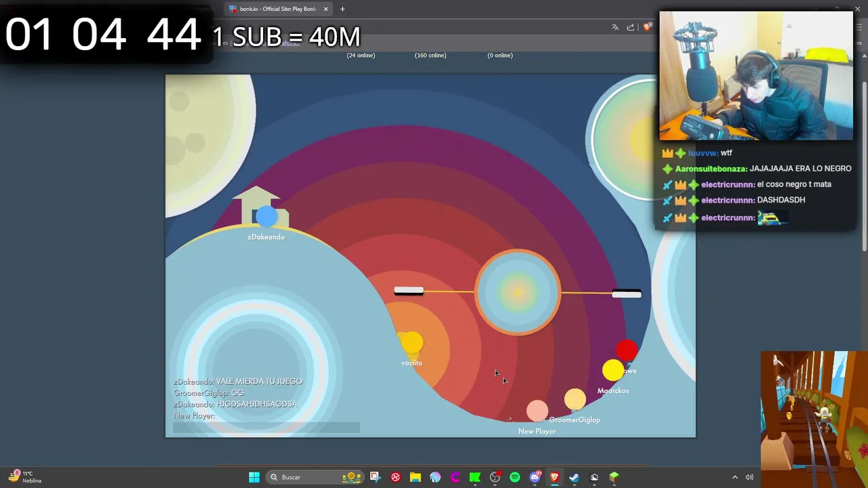Image resolution: width=868 pixels, height=488 pixels.
Task: Click the taskbar Buscar search box
Action: 316,477
